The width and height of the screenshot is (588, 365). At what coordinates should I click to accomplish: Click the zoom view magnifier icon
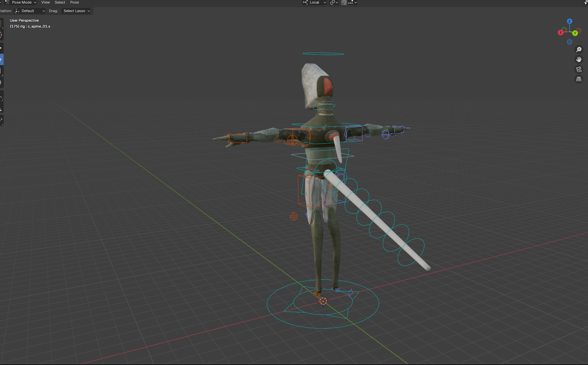tap(579, 50)
